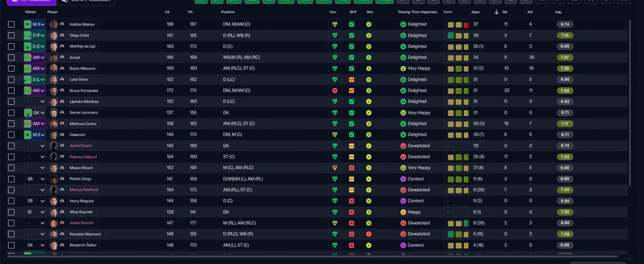Sort by the Position column header
The height and width of the screenshot is (264, 644).
(x=227, y=12)
